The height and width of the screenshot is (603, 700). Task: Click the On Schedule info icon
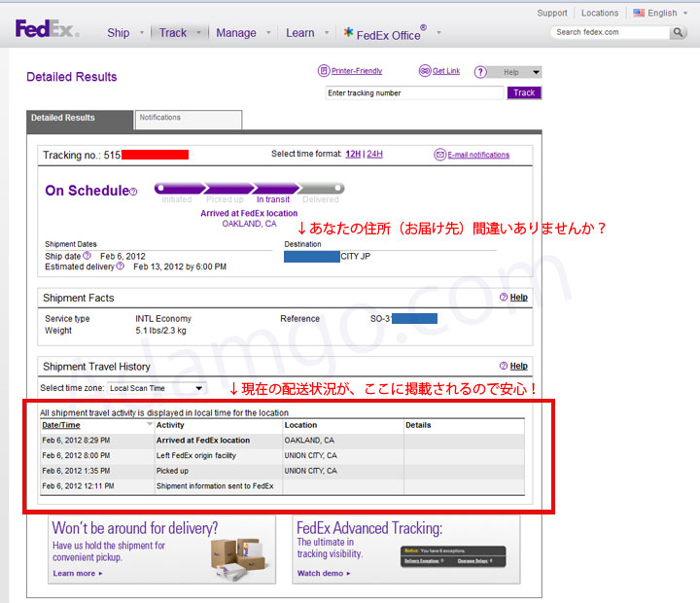[133, 192]
